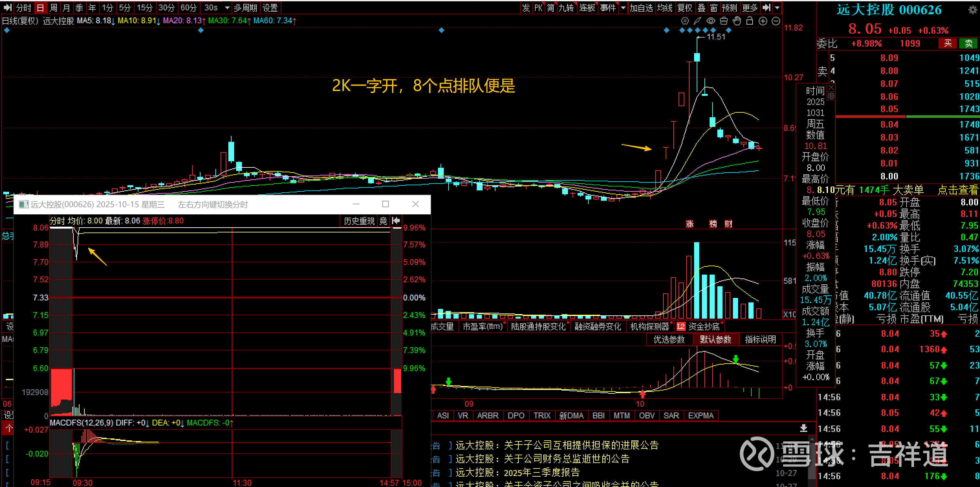Expand dropdown arrow after 事件 button
The width and height of the screenshot is (980, 487).
(623, 8)
